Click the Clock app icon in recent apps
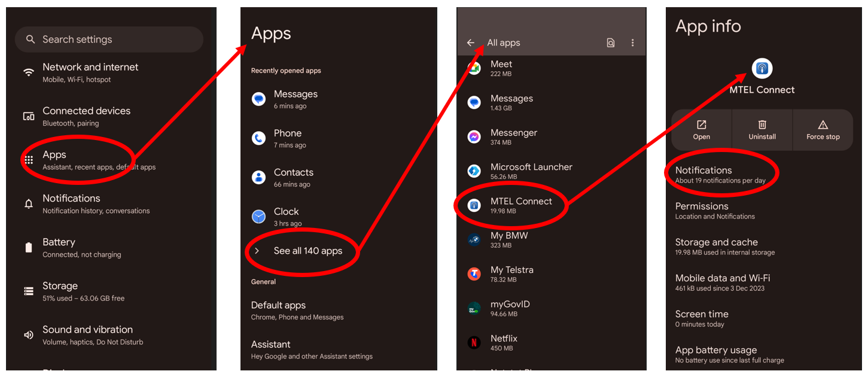 click(258, 216)
